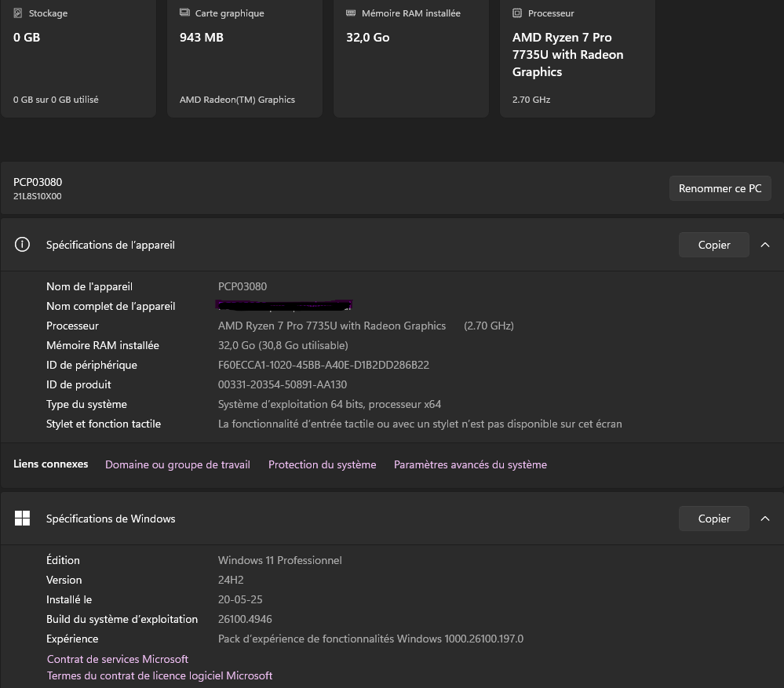Open Termes du contrat de licence logiciel Microsoft
The height and width of the screenshot is (688, 784).
(159, 675)
